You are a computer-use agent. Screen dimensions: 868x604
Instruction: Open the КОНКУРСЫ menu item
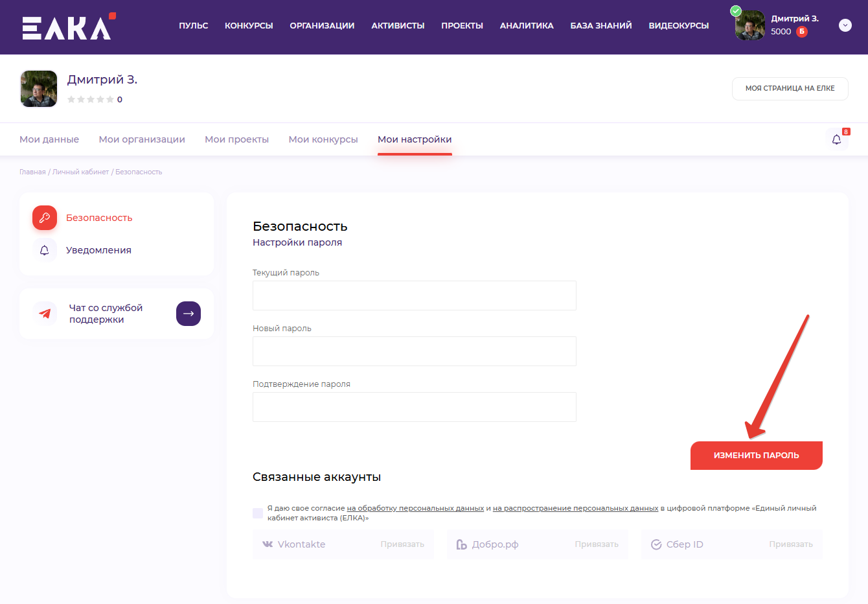[249, 26]
